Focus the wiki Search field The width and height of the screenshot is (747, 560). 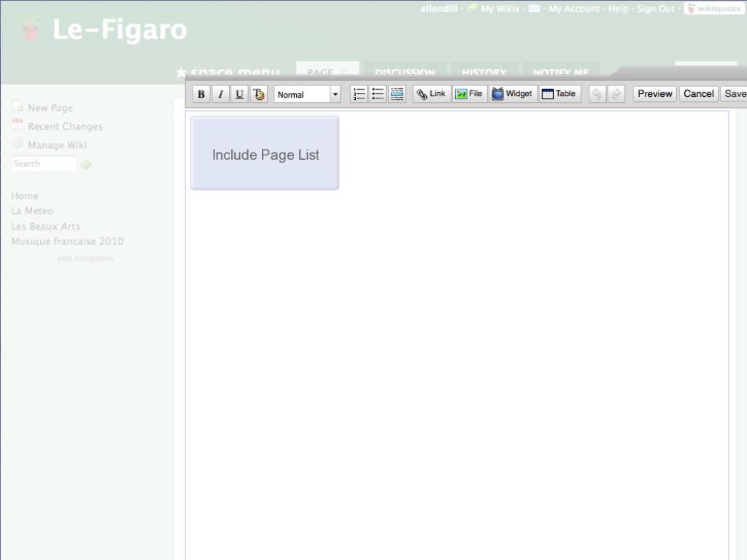click(44, 164)
